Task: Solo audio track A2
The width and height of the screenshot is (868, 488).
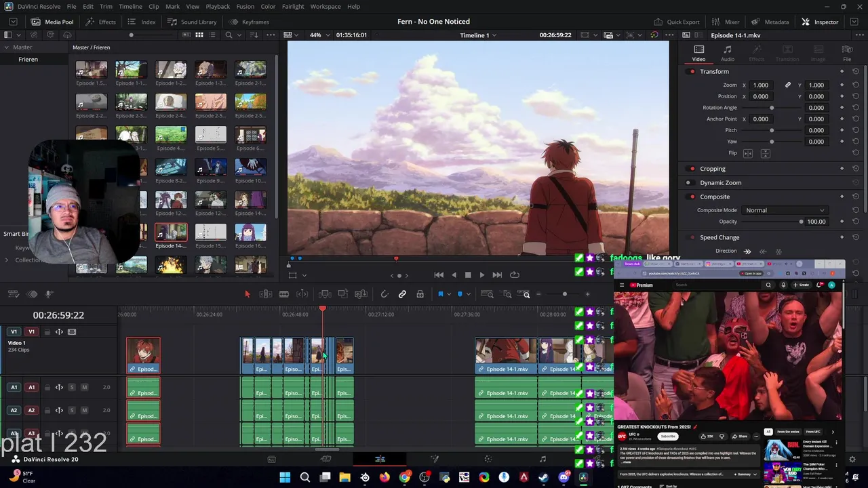Action: point(71,411)
